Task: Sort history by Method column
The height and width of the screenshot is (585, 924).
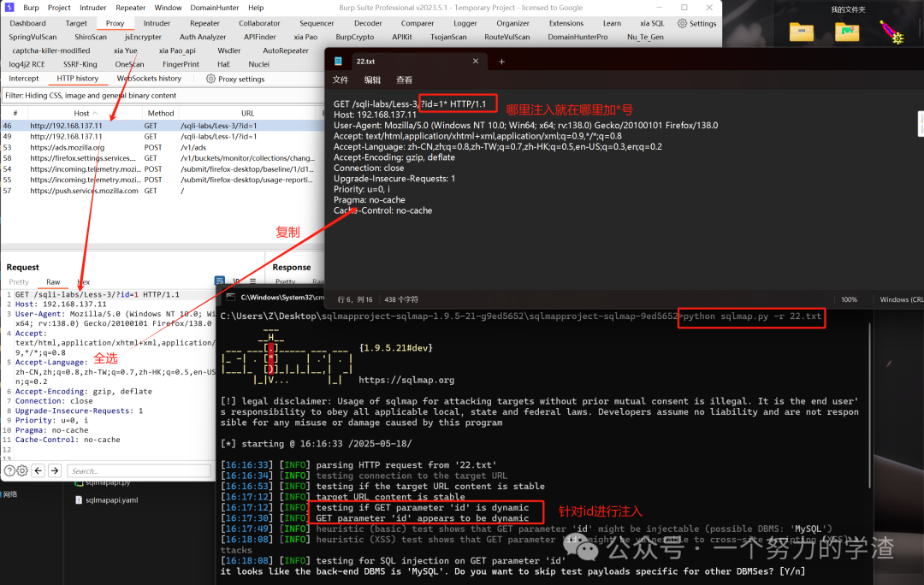Action: click(x=160, y=113)
